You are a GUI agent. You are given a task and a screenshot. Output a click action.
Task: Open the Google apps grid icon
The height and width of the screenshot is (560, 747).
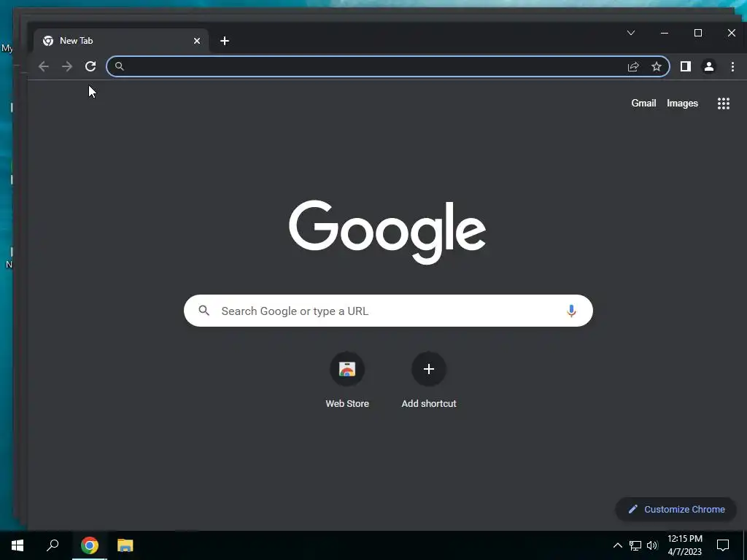724,104
